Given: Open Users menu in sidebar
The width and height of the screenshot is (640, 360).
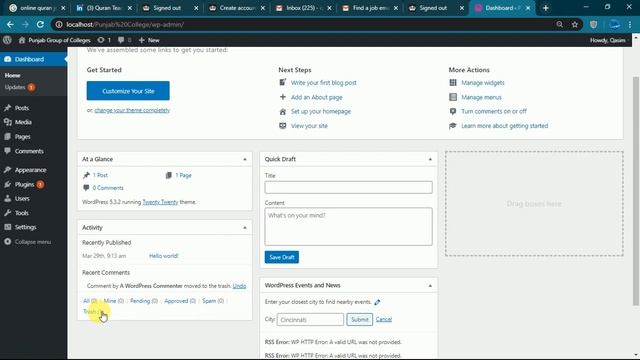Looking at the screenshot, I should click(x=33, y=198).
